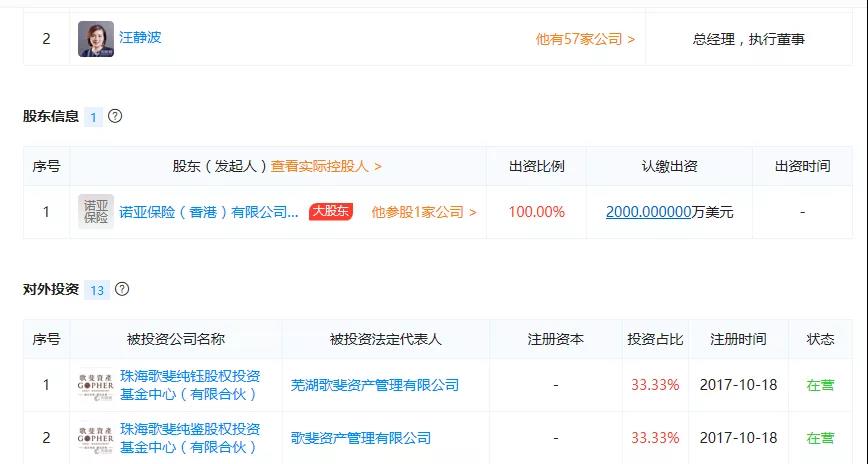Click the 注册资本 column header

point(555,339)
